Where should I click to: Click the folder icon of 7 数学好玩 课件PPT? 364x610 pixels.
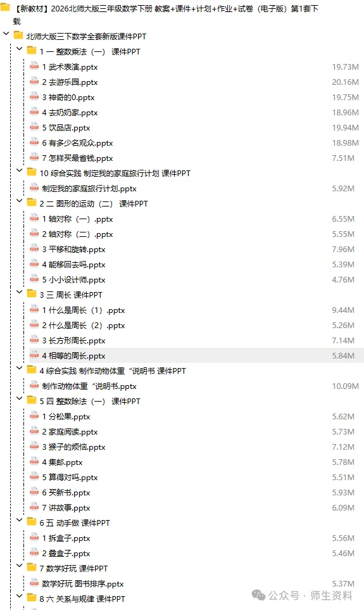click(x=32, y=568)
